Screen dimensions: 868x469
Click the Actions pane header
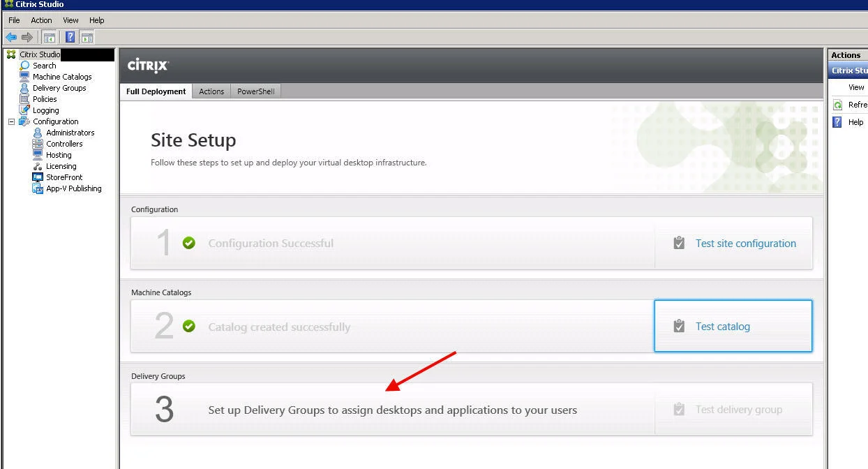coord(848,55)
